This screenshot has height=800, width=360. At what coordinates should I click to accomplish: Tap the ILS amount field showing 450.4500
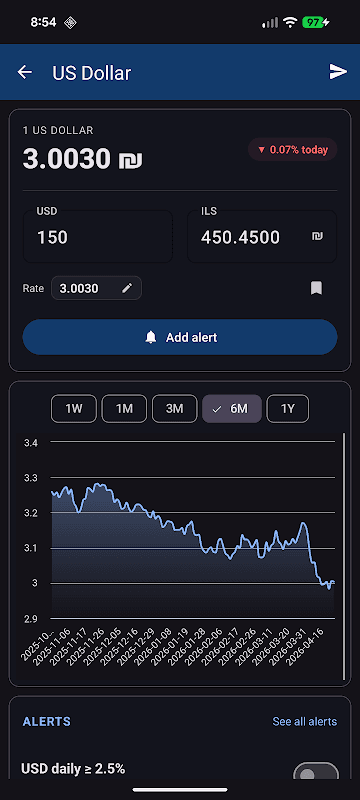coord(262,236)
